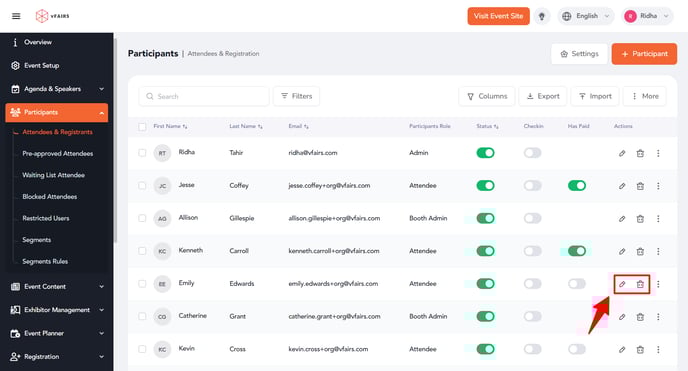Open Pre-approved Attendees submenu item
This screenshot has width=688, height=371.
(57, 153)
